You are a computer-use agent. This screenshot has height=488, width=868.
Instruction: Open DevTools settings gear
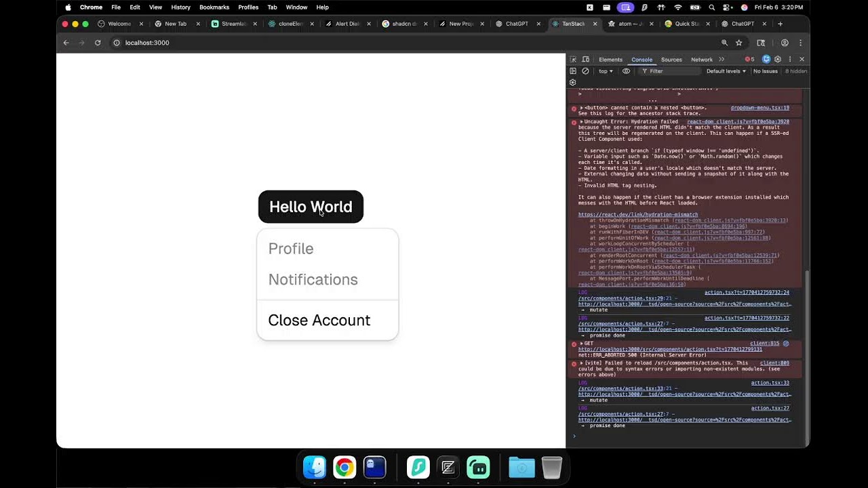coord(778,60)
